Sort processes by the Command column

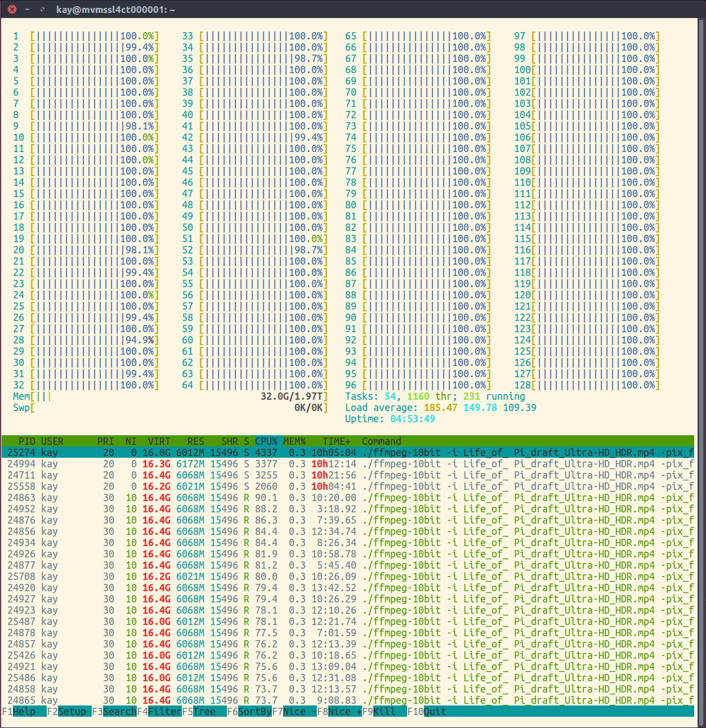[381, 441]
